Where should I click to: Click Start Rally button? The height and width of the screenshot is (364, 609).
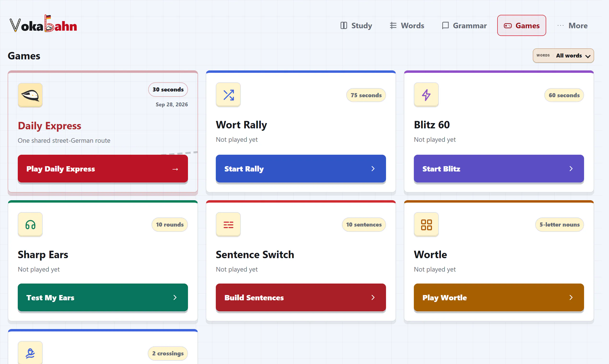301,169
